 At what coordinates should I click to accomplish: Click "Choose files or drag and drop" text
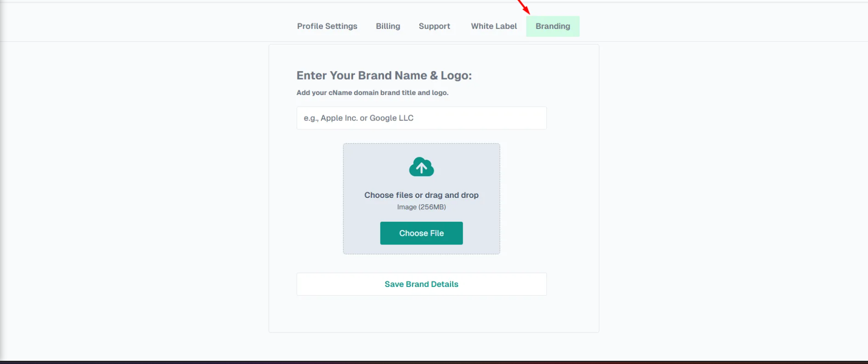[x=421, y=195]
